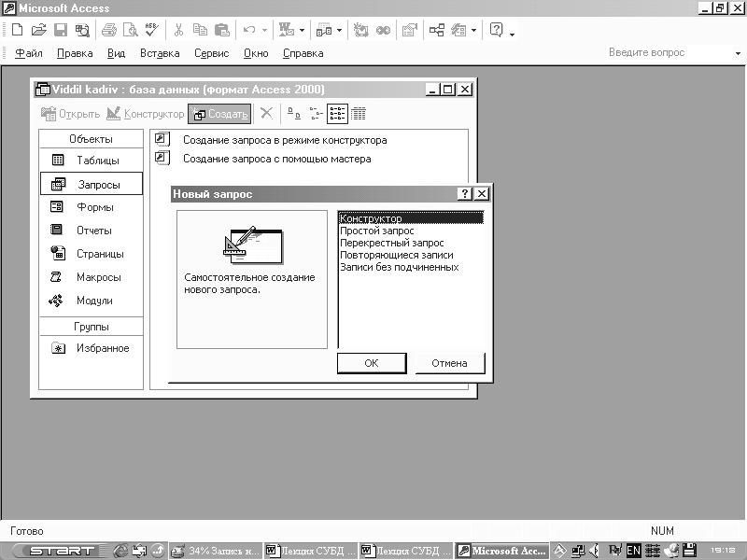This screenshot has height=560, width=747.
Task: Click the Analyze toolbar icon
Action: [324, 30]
